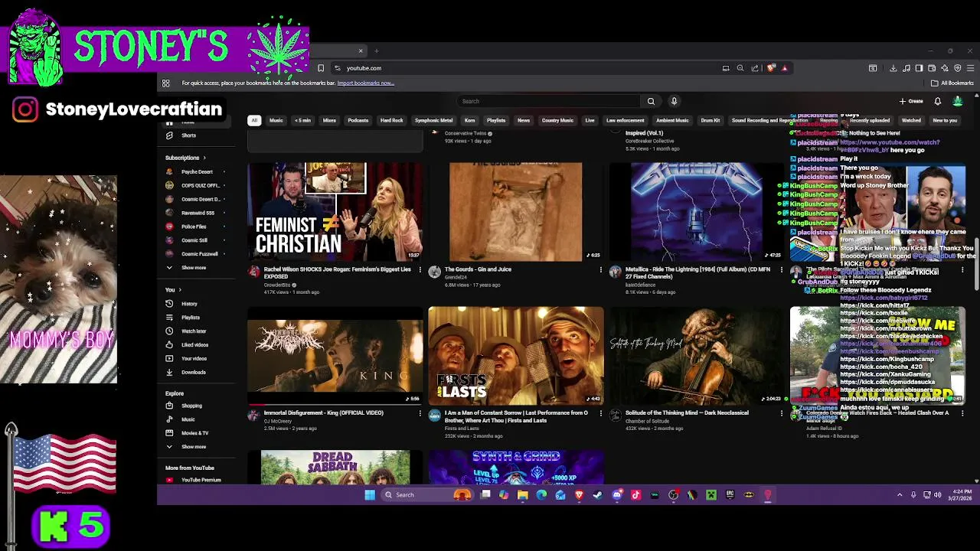Click the youtube.com address bar
Image resolution: width=980 pixels, height=551 pixels.
pos(528,68)
